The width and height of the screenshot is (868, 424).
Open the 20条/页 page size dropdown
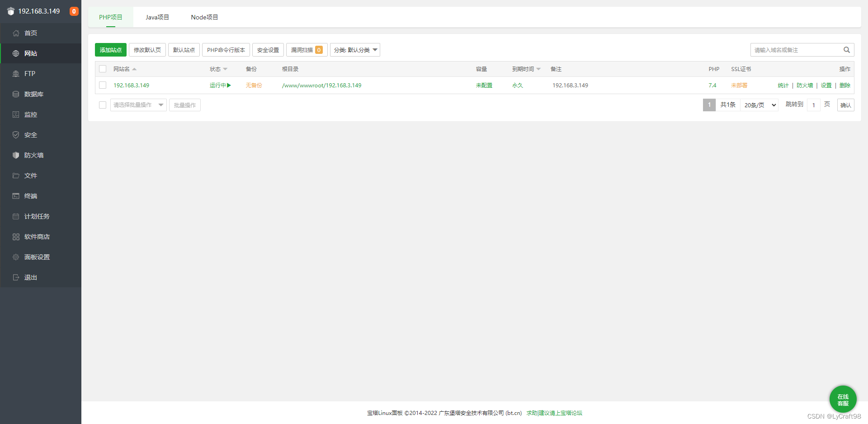[759, 105]
